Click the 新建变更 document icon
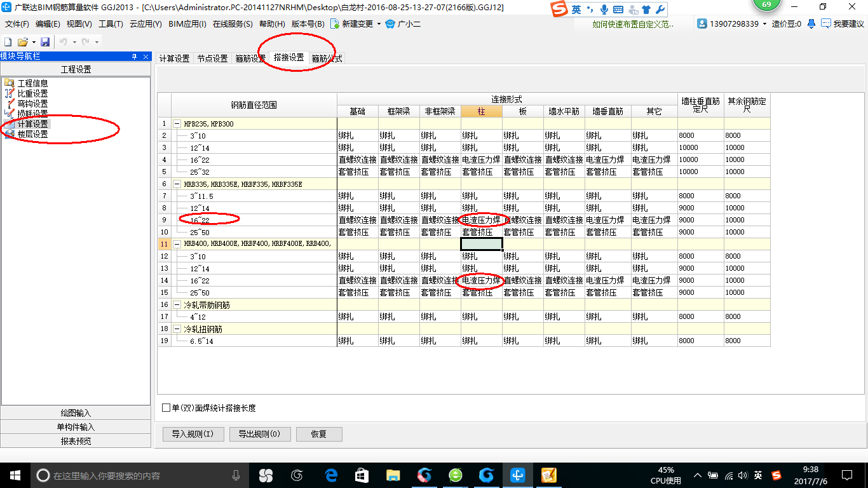Screen dimensions: 868x488 334,24
